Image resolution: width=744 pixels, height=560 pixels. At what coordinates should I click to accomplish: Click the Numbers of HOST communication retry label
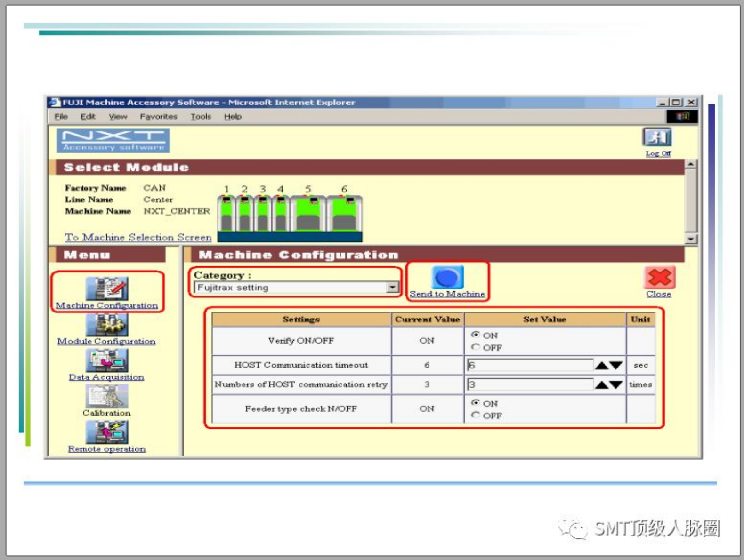click(301, 384)
